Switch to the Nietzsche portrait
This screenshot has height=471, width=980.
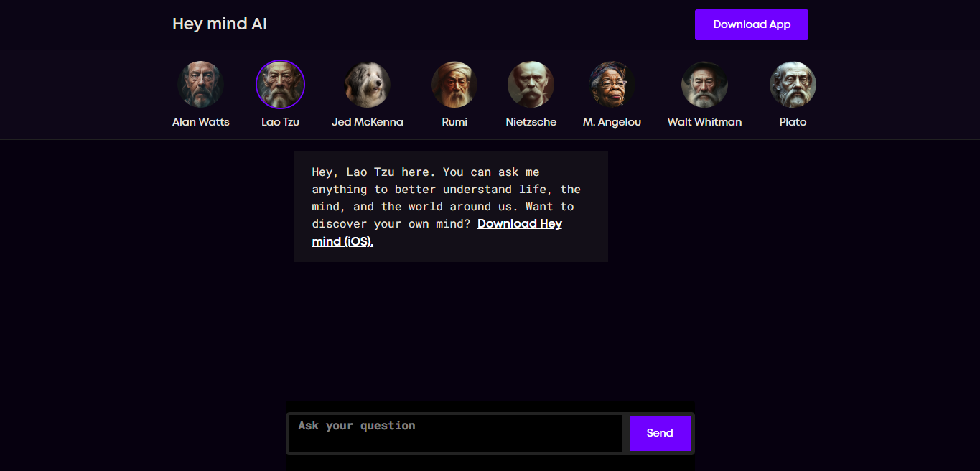(x=531, y=85)
